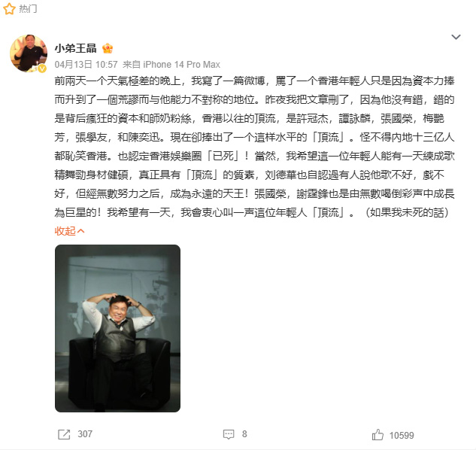Click the like count 10599

pos(402,436)
